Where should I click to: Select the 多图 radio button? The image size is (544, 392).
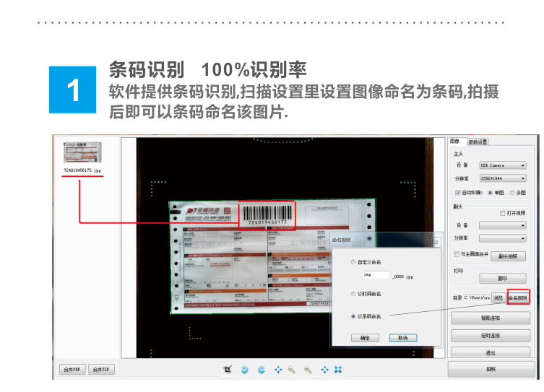tap(511, 193)
